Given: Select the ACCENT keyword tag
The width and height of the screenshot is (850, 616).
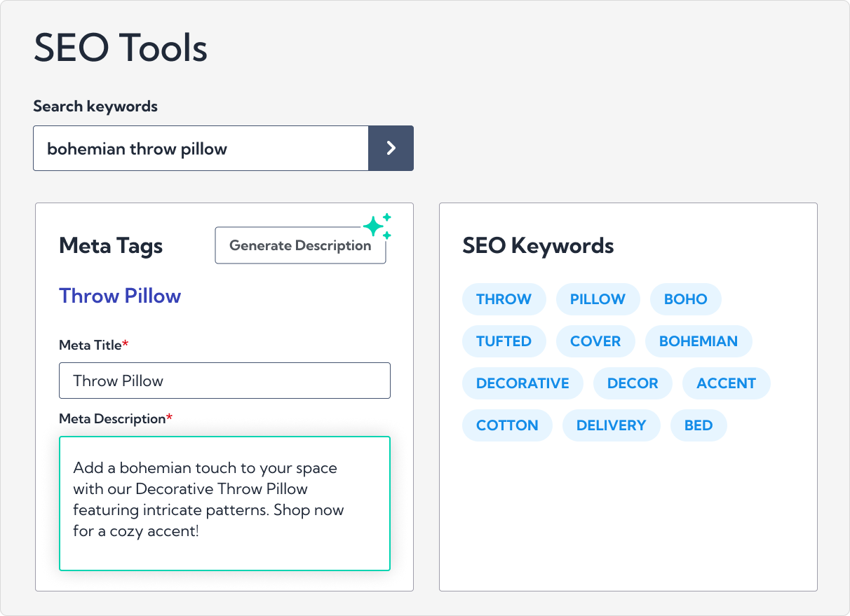Looking at the screenshot, I should coord(726,383).
